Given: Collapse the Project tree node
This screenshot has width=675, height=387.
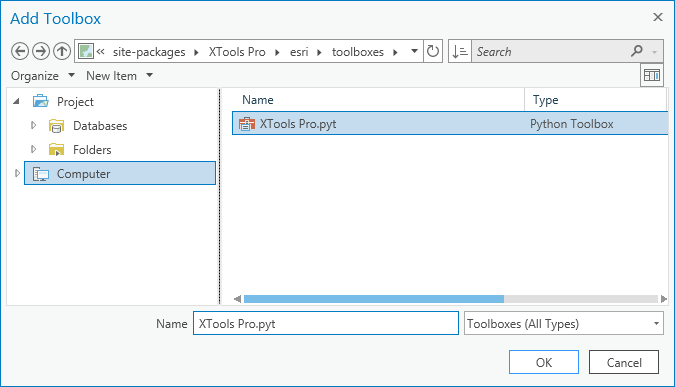Looking at the screenshot, I should (16, 102).
